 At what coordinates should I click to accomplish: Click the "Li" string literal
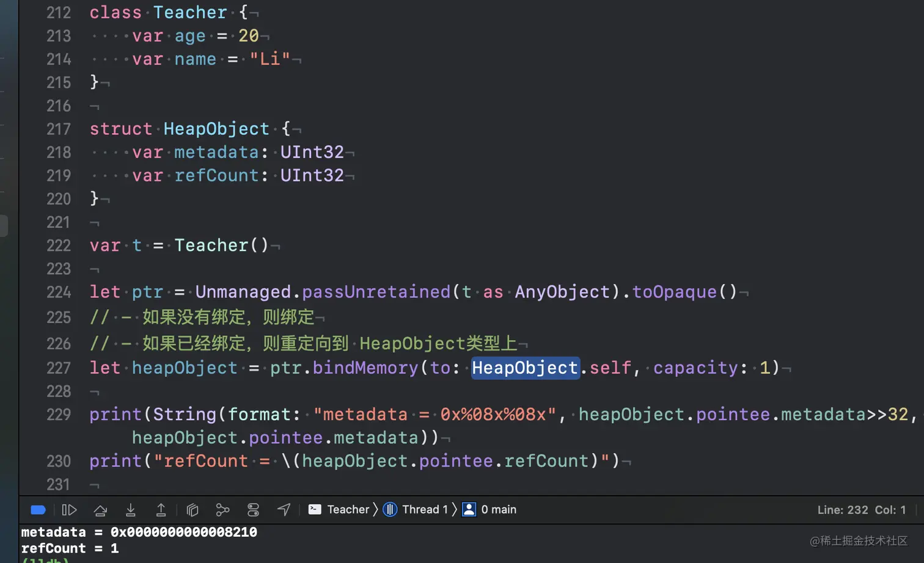click(x=269, y=59)
